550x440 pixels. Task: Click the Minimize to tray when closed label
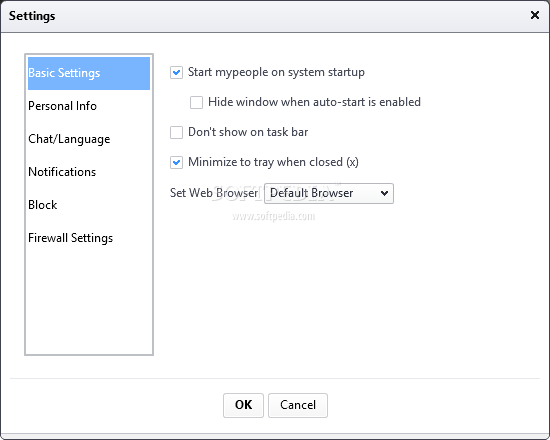273,162
